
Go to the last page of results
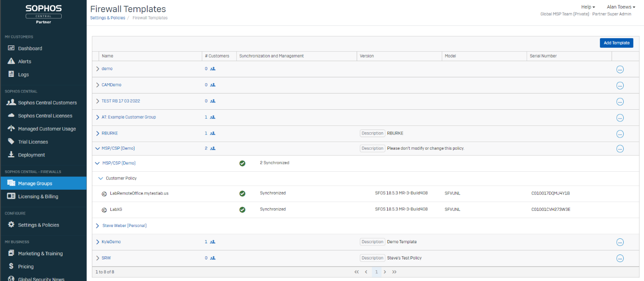[x=395, y=272]
